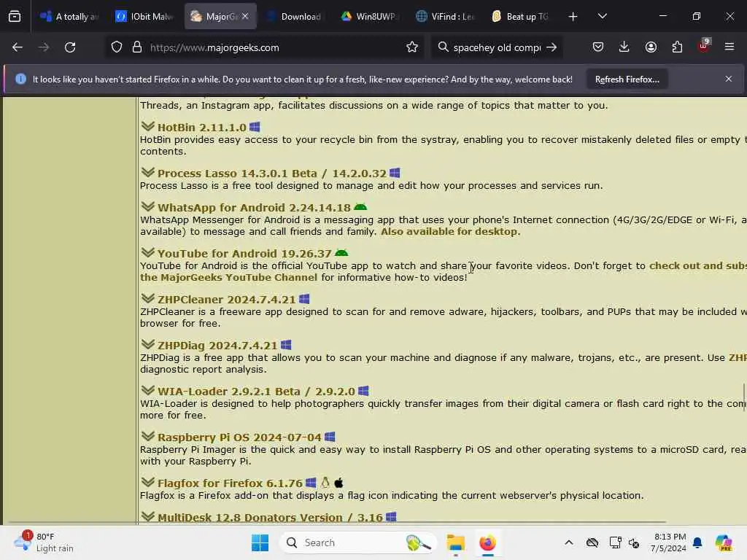Open notifications bell in system tray
Viewport: 747px width, 560px height.
coord(697,542)
